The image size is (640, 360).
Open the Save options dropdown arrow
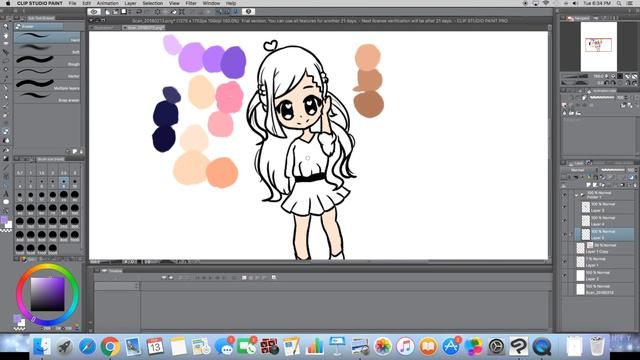pyautogui.click(x=130, y=11)
